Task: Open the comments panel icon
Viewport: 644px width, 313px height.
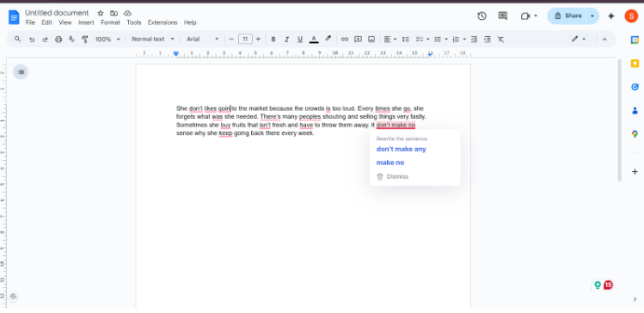Action: coord(503,16)
